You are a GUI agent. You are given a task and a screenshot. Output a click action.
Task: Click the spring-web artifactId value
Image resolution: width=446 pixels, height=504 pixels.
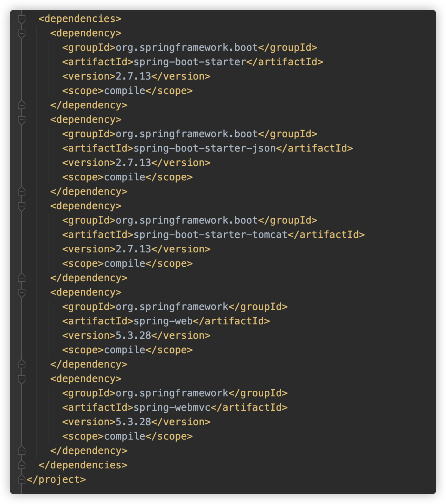163,321
